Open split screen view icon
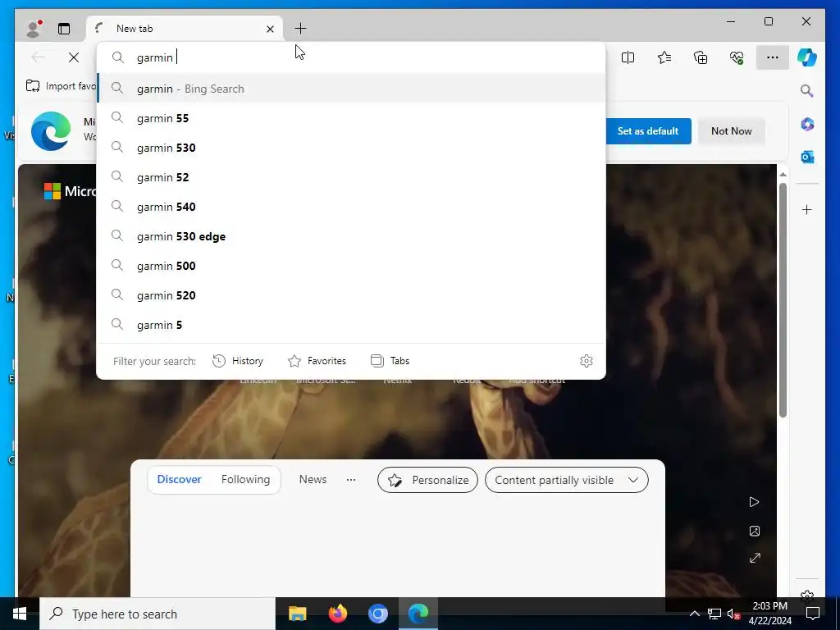Screen dimensions: 840x630 (628, 57)
